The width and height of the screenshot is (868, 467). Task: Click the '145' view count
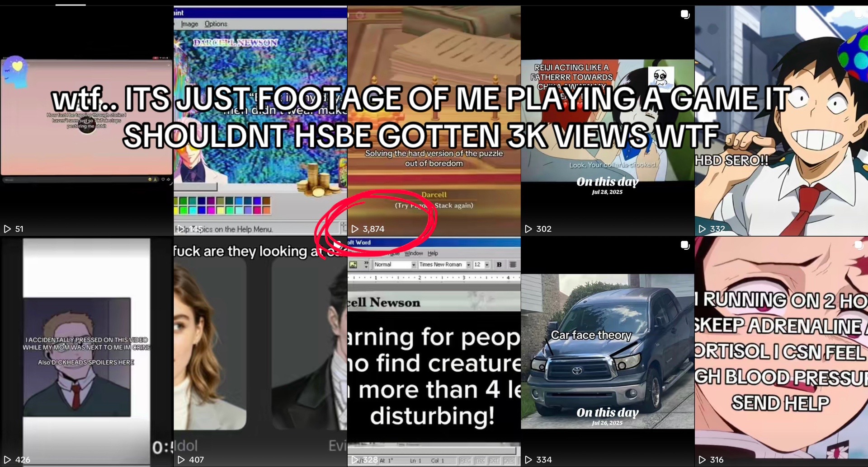tap(196, 229)
